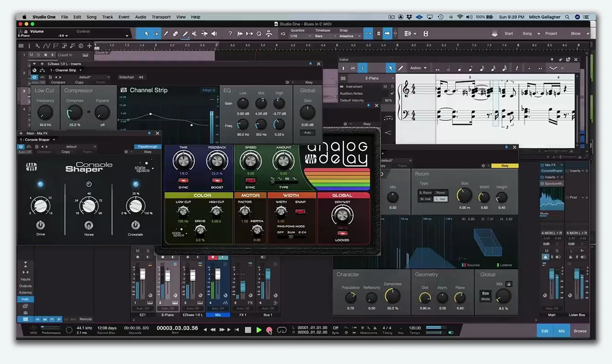Expand the Song page dropdown arrow
The image size is (612, 364).
coord(539,33)
